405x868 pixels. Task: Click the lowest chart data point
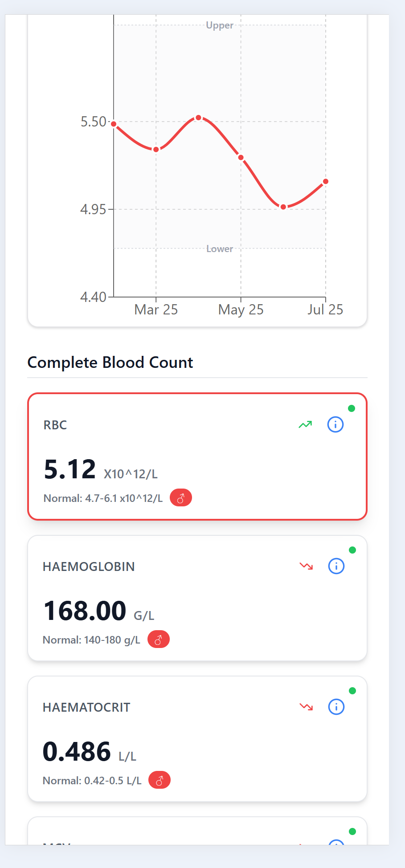(x=283, y=207)
